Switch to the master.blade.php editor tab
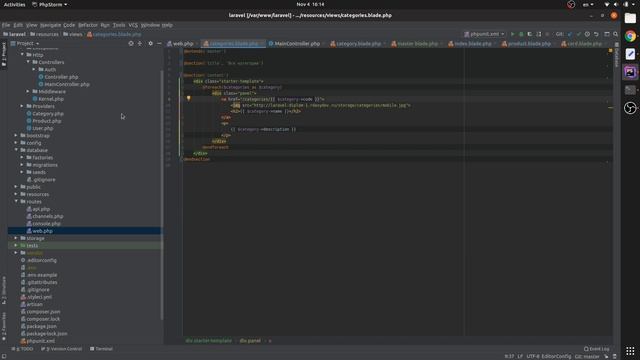The height and width of the screenshot is (360, 640). 417,44
